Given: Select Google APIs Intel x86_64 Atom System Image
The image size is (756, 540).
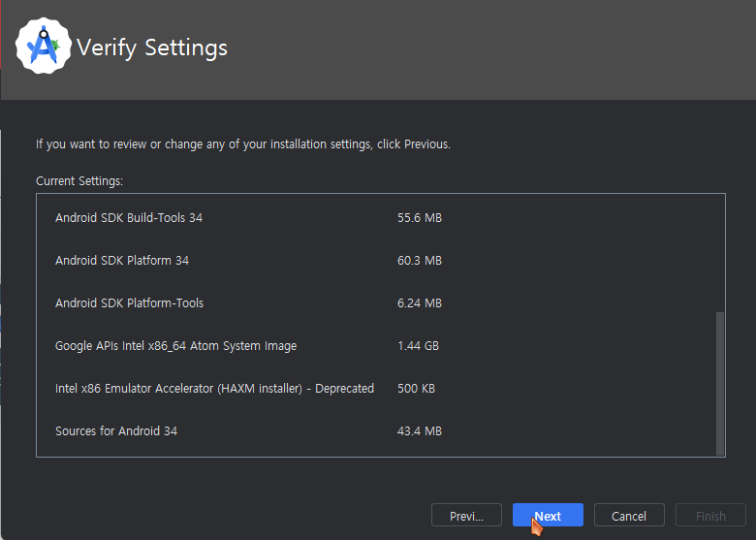Looking at the screenshot, I should click(176, 346).
